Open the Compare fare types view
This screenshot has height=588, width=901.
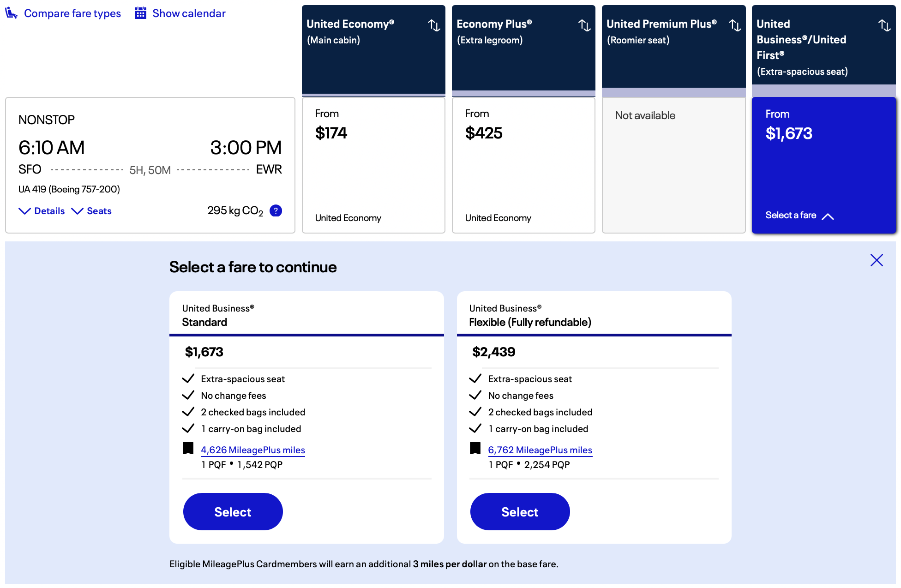tap(72, 13)
